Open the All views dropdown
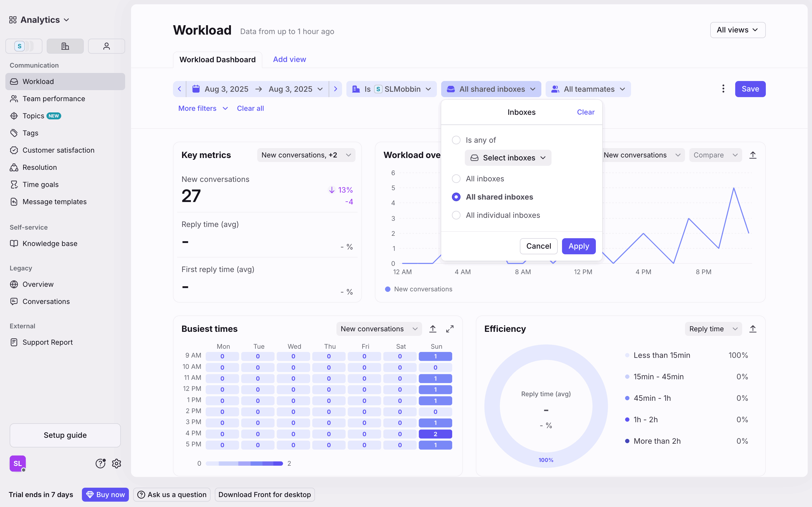The height and width of the screenshot is (507, 812). pyautogui.click(x=738, y=30)
